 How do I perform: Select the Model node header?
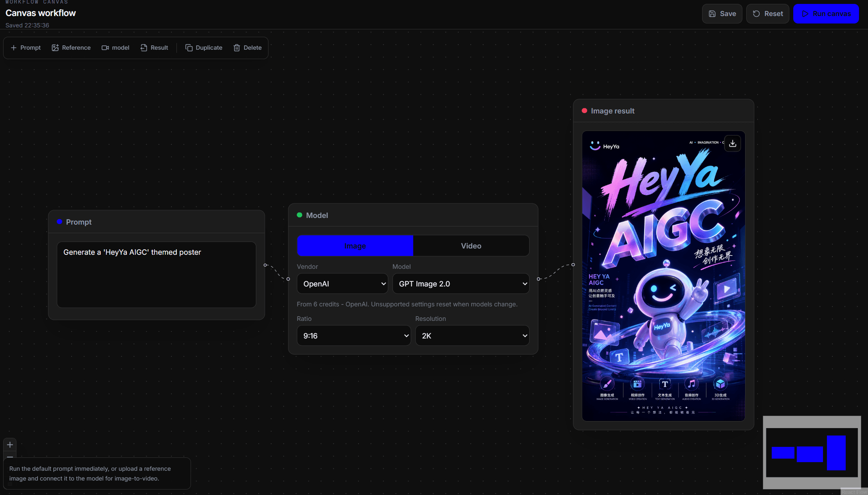coord(413,215)
